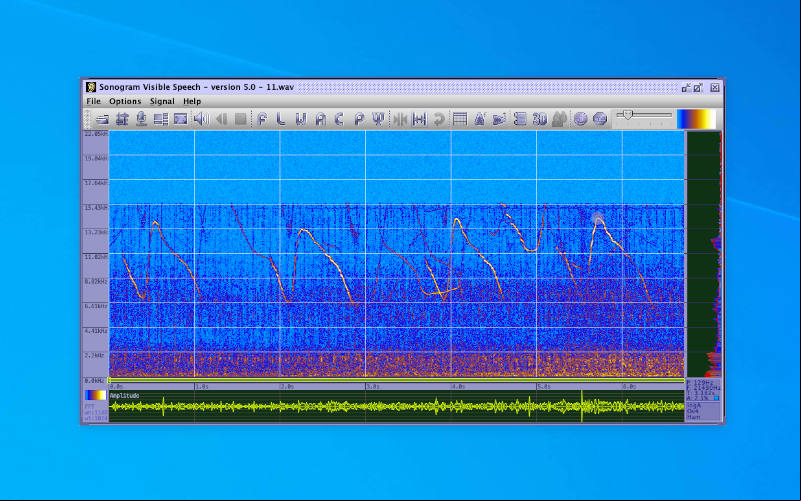The width and height of the screenshot is (801, 501).
Task: Click the color gradient palette swatch
Action: pyautogui.click(x=696, y=119)
